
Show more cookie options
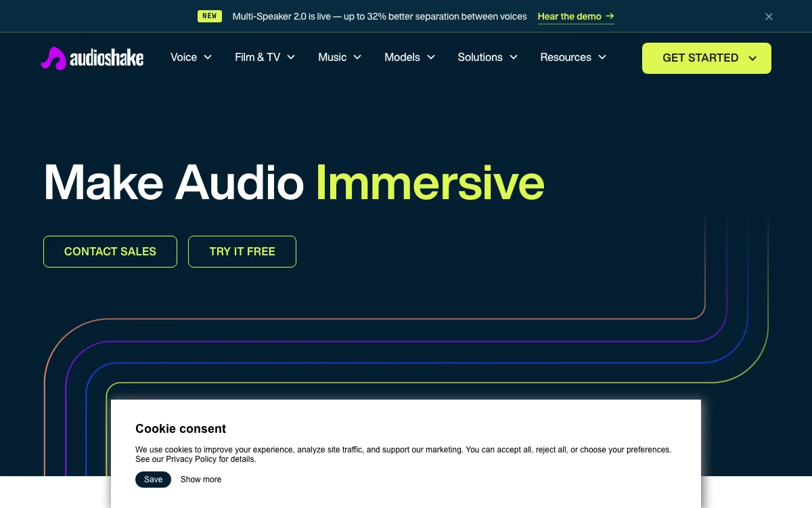pyautogui.click(x=201, y=480)
